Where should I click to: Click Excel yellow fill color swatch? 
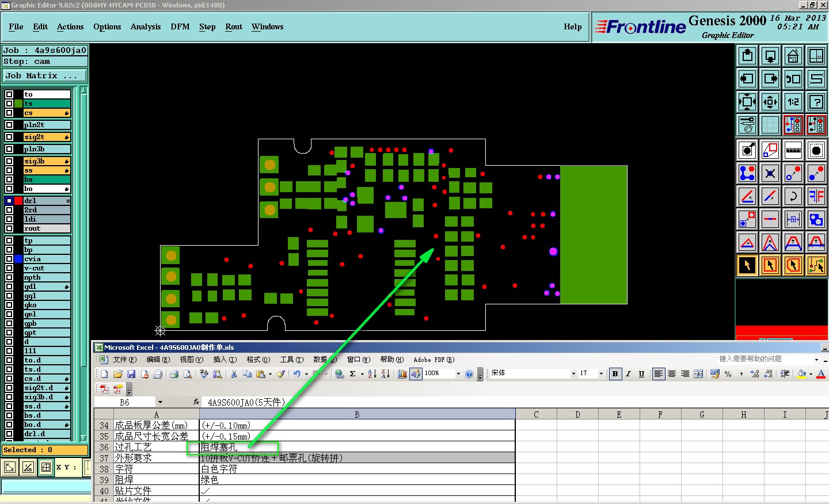tap(802, 374)
